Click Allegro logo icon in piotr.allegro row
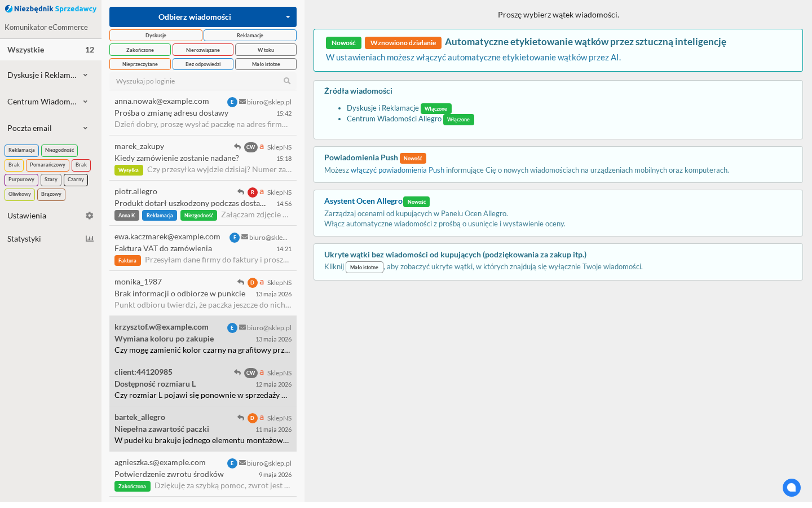Viewport: 812px width, 508px height. [262, 192]
